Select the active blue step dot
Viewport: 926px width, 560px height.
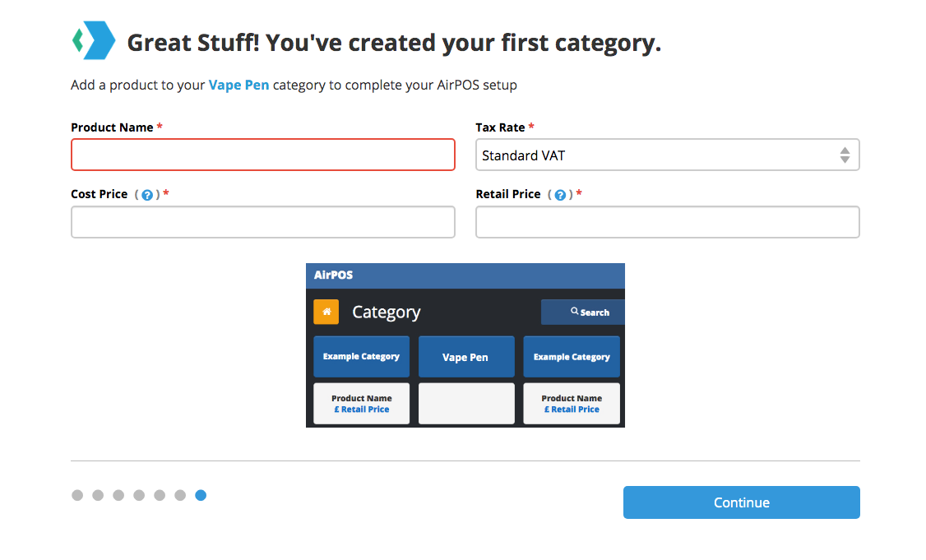coord(201,495)
